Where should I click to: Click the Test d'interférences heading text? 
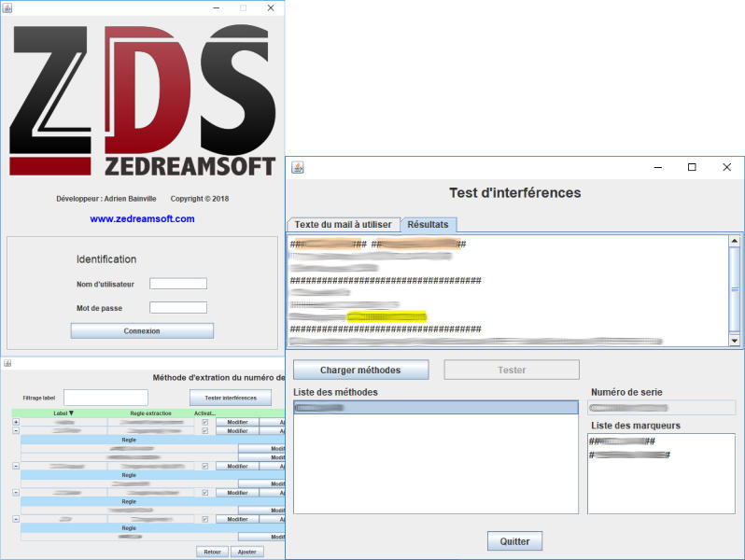click(515, 193)
